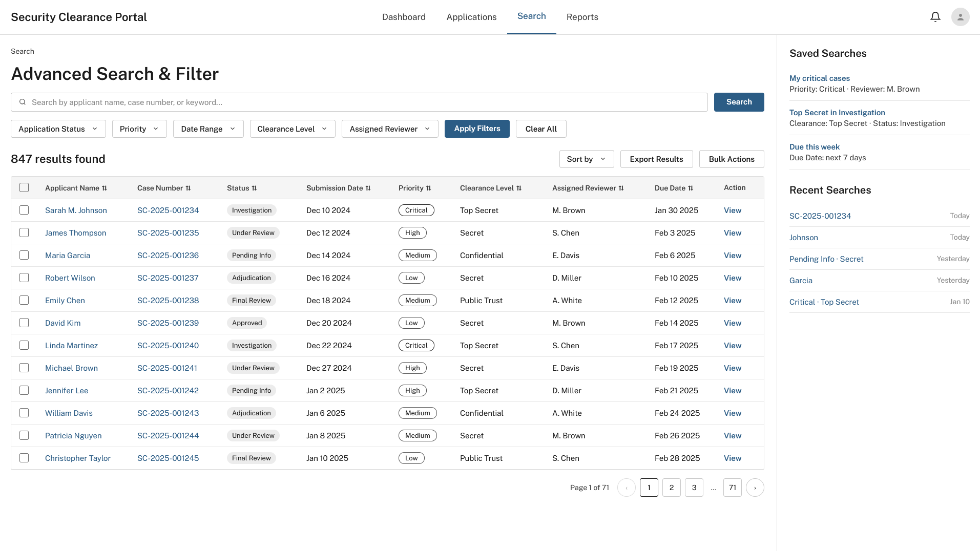Viewport: 980px width, 551px height.
Task: Go to the Dashboard tab
Action: [x=404, y=17]
